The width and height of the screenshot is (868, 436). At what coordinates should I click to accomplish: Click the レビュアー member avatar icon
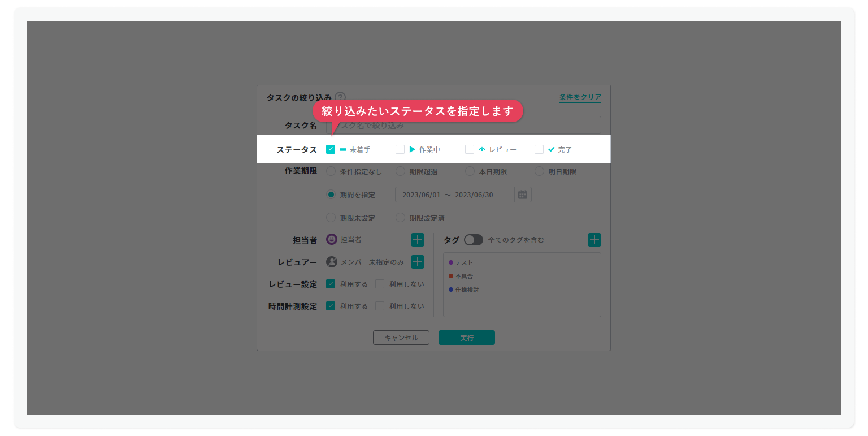click(x=332, y=262)
